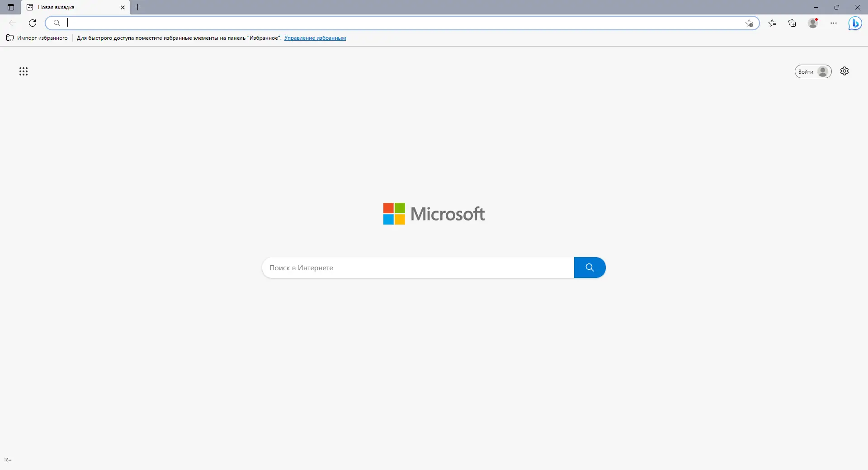Open the tab actions menu icon

[11, 7]
